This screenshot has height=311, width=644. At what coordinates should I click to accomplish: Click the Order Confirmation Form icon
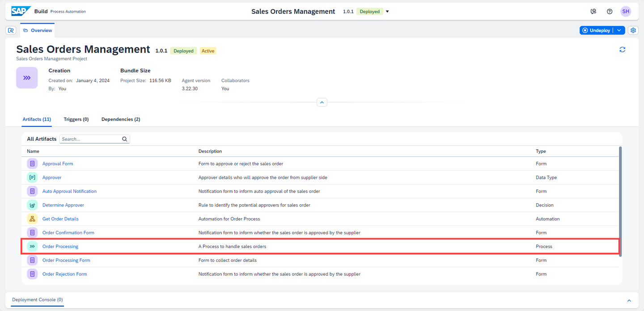coord(32,233)
